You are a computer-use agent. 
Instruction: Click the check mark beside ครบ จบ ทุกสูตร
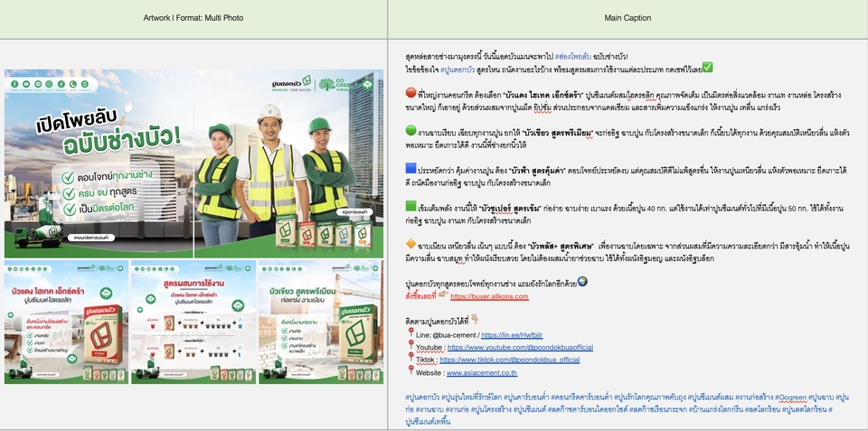(x=69, y=193)
